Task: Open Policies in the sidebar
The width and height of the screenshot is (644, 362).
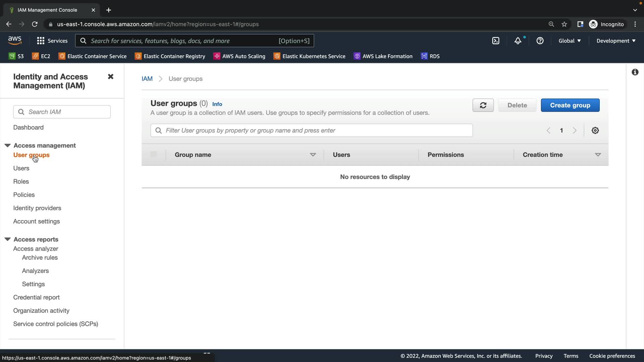Action: [x=24, y=195]
